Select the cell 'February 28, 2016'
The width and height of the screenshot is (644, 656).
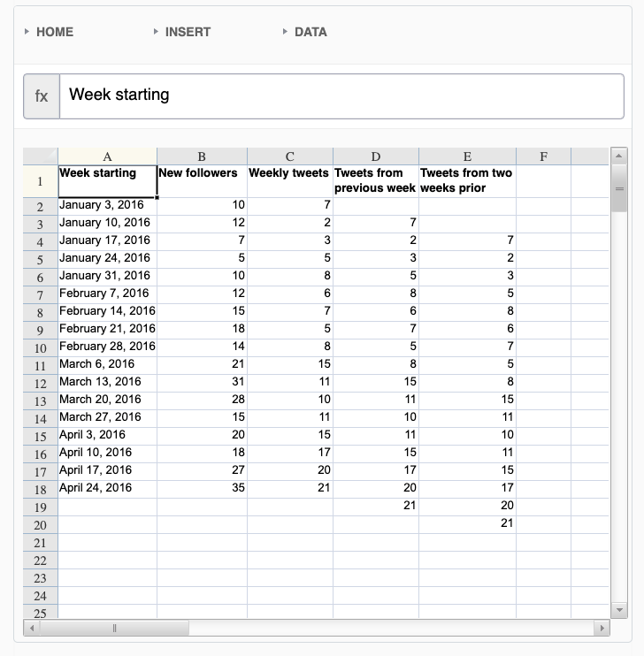[108, 348]
